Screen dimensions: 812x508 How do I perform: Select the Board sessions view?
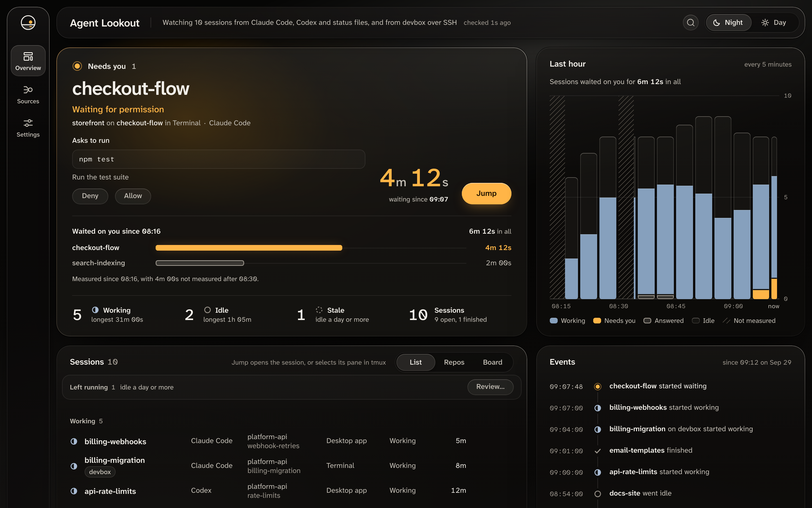(493, 362)
